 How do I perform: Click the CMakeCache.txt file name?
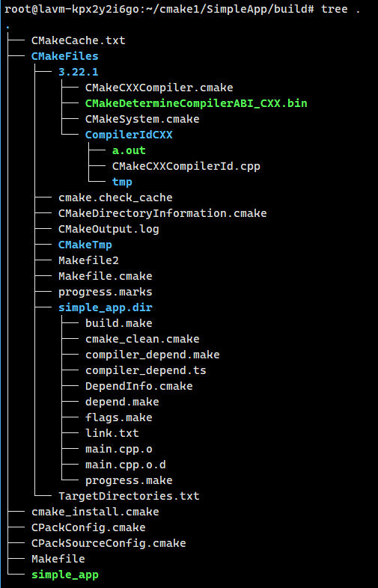point(79,40)
